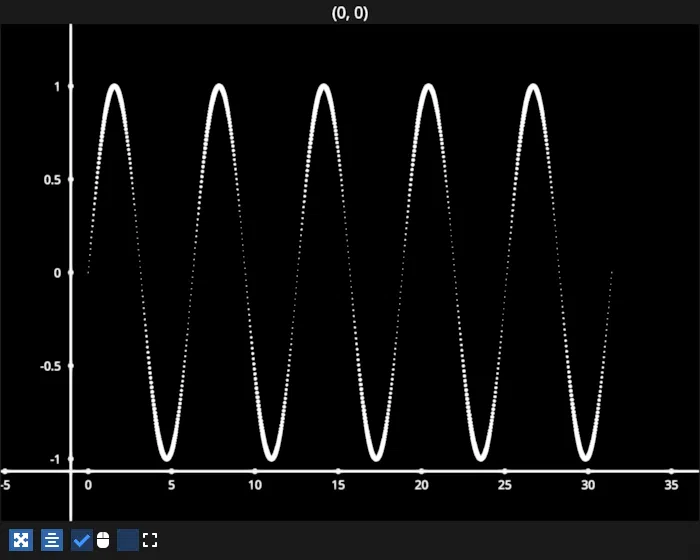This screenshot has width=700, height=560.
Task: Click the first peak of sine wave
Action: pos(114,88)
